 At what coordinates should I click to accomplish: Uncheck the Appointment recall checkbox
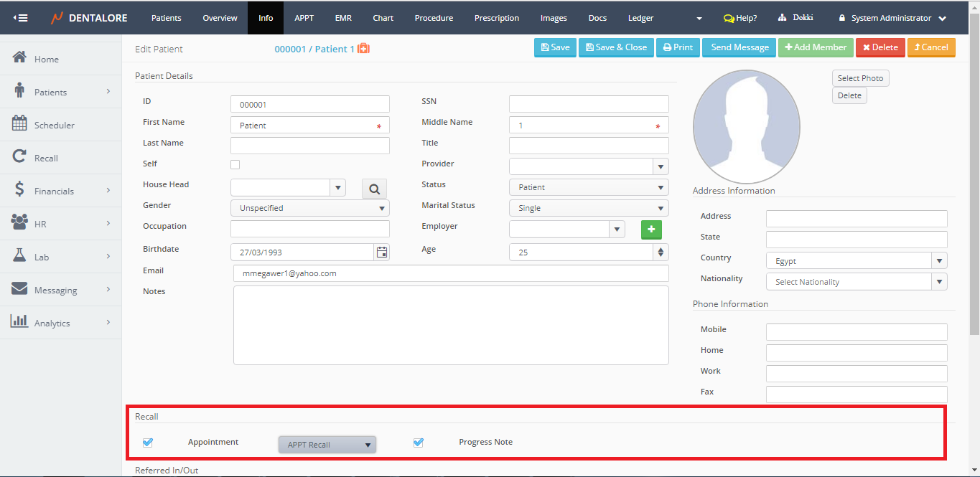point(148,443)
